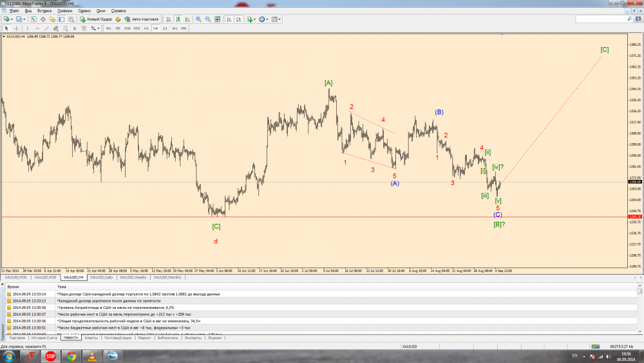Select the Text (A) drawing tool
Screen dimensions: 644x363
click(x=74, y=28)
